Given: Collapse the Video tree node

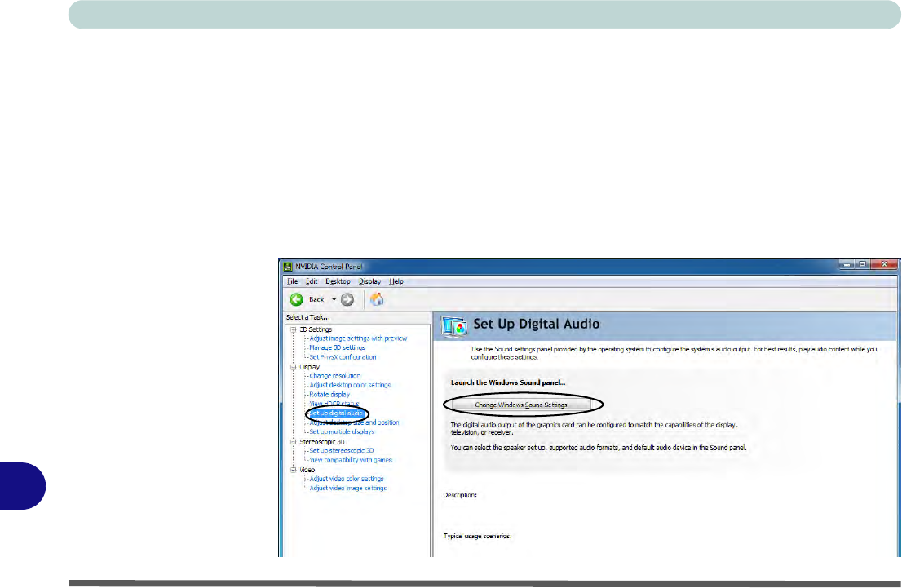Looking at the screenshot, I should [x=294, y=470].
